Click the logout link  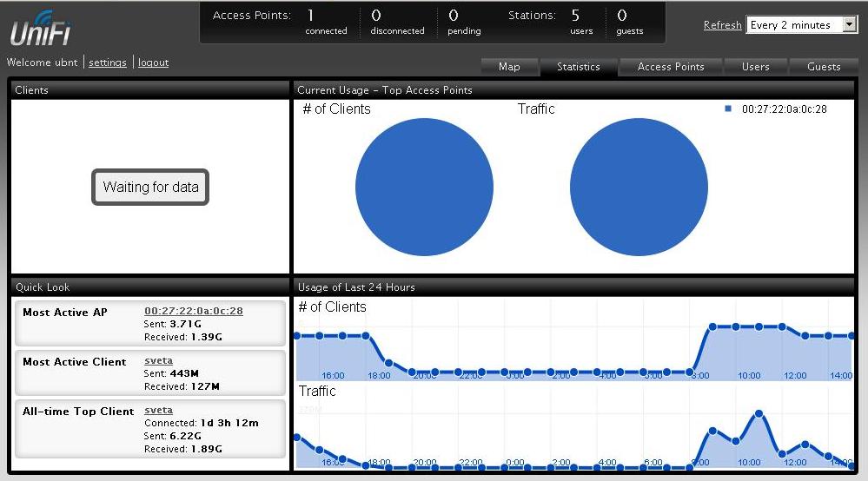(153, 63)
